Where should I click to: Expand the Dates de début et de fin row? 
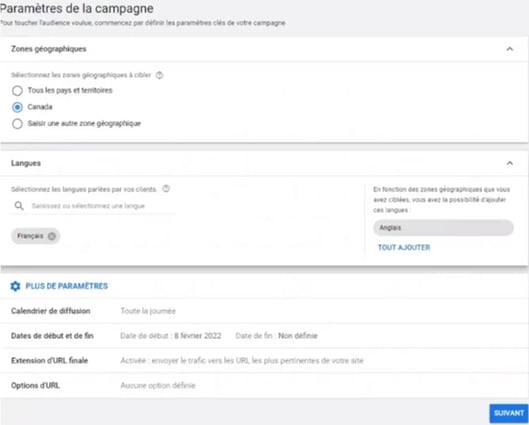point(264,336)
